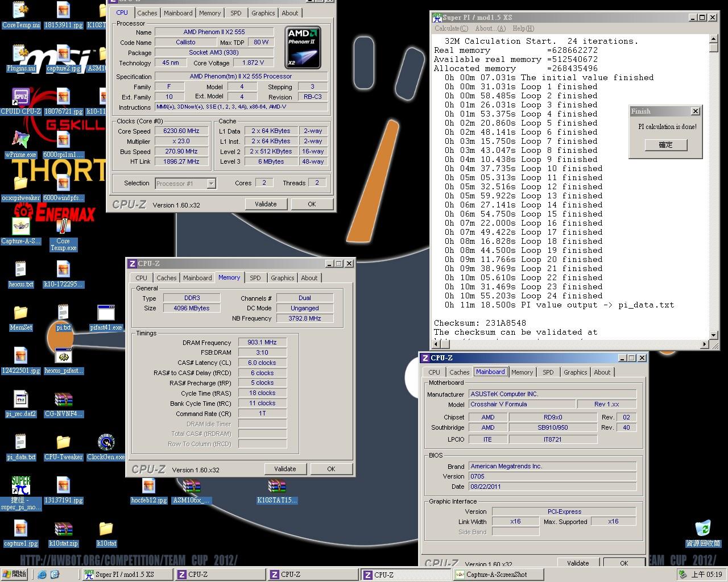728x582 pixels.
Task: Launch pifast41.exe desktop icon
Action: (x=106, y=317)
